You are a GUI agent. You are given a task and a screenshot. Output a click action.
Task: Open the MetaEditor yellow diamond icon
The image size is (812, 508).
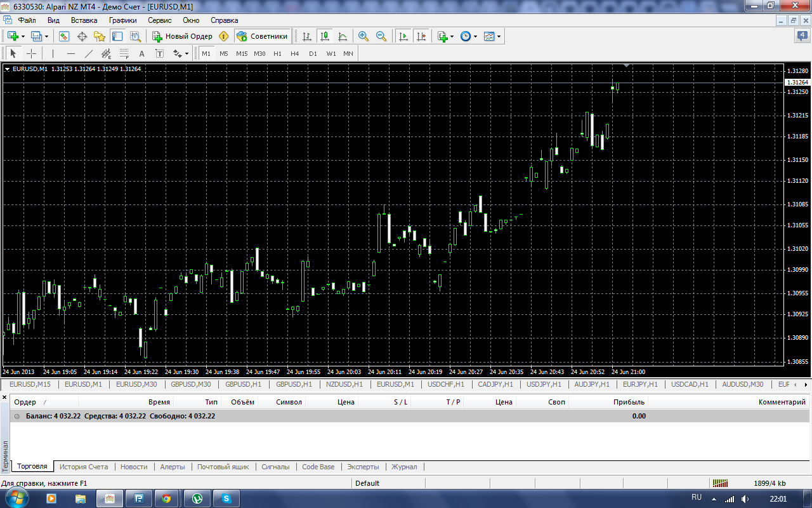click(x=223, y=36)
